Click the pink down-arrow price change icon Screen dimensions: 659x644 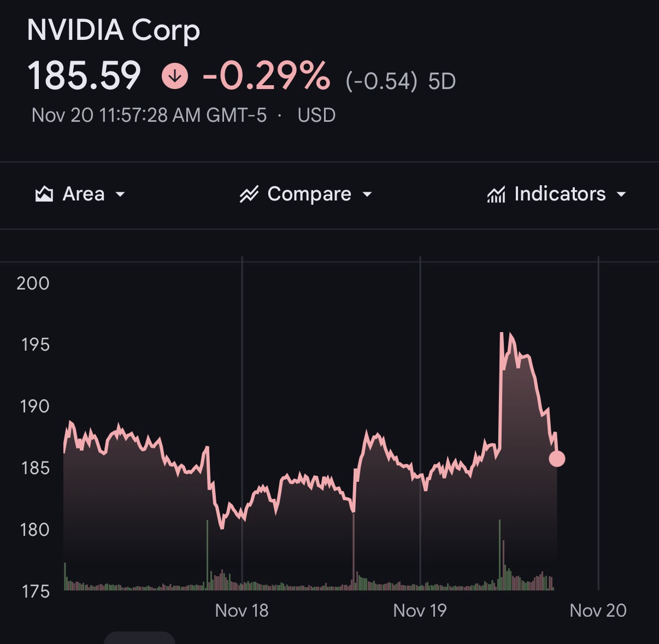pyautogui.click(x=175, y=76)
